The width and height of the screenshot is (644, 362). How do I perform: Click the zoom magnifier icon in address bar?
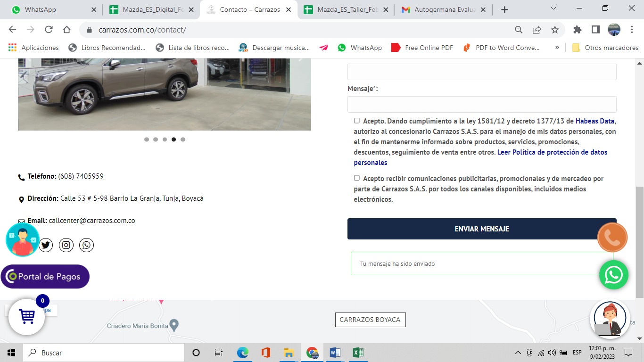click(x=519, y=30)
